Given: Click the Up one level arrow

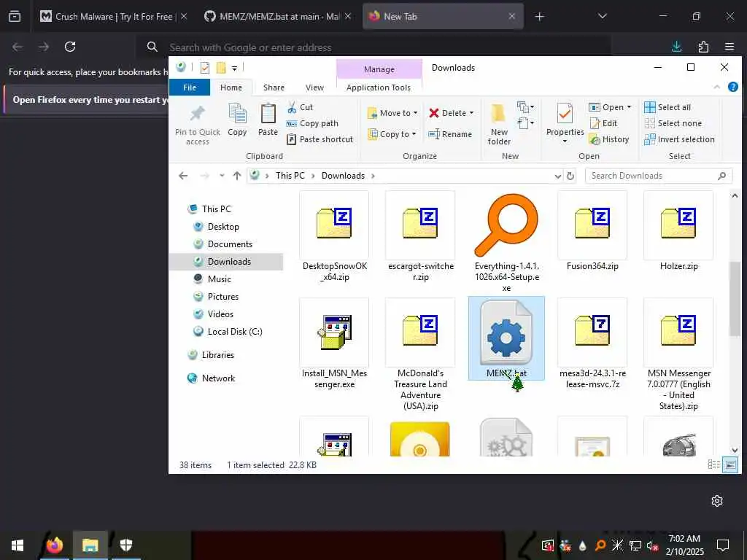Looking at the screenshot, I should click(x=237, y=176).
